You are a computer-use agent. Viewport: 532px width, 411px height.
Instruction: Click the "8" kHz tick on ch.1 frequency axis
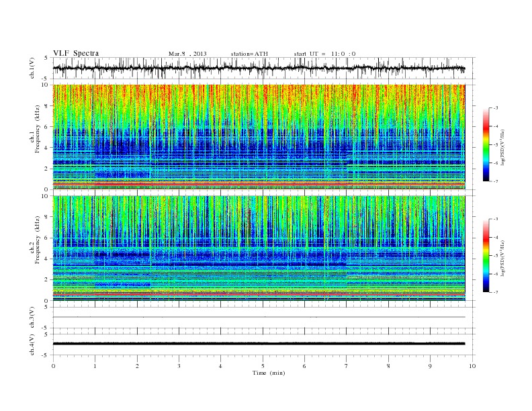coord(46,106)
